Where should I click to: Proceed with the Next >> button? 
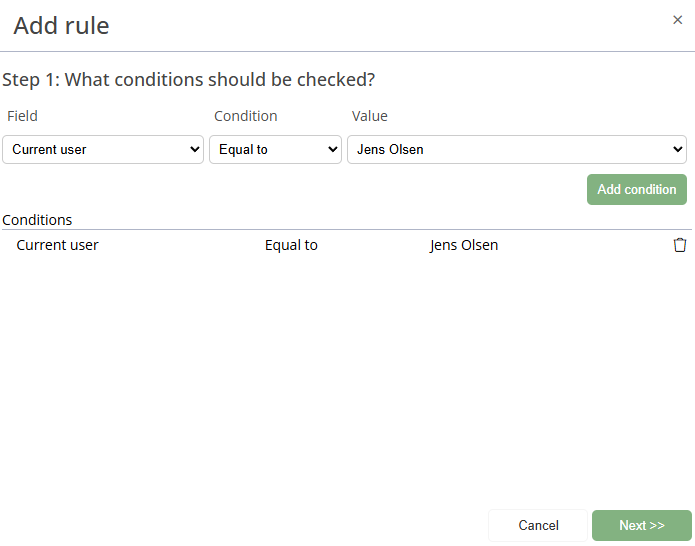(x=641, y=526)
